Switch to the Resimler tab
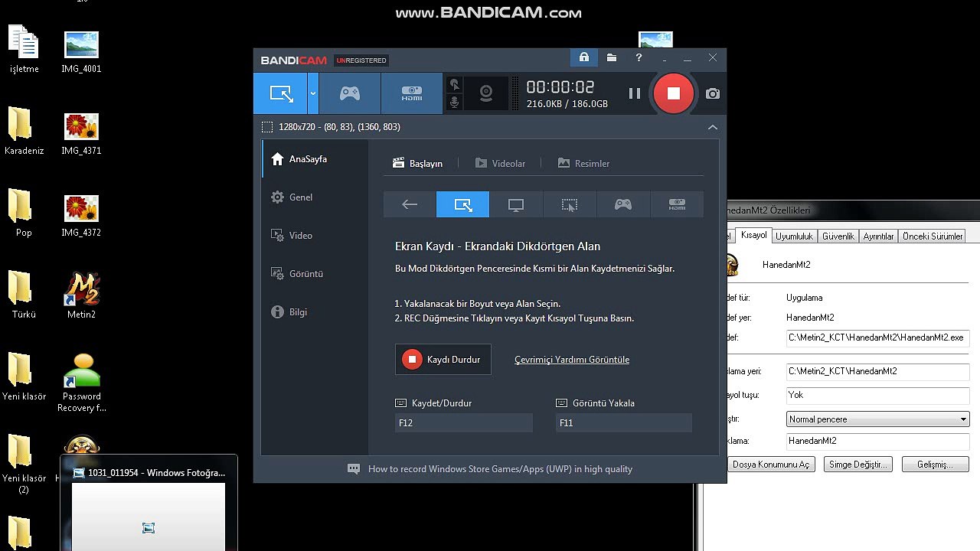 click(583, 164)
